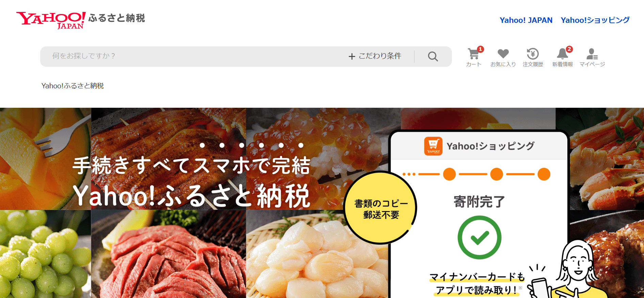
Task: Click the green 寄附完了 checkmark circle
Action: tap(479, 237)
